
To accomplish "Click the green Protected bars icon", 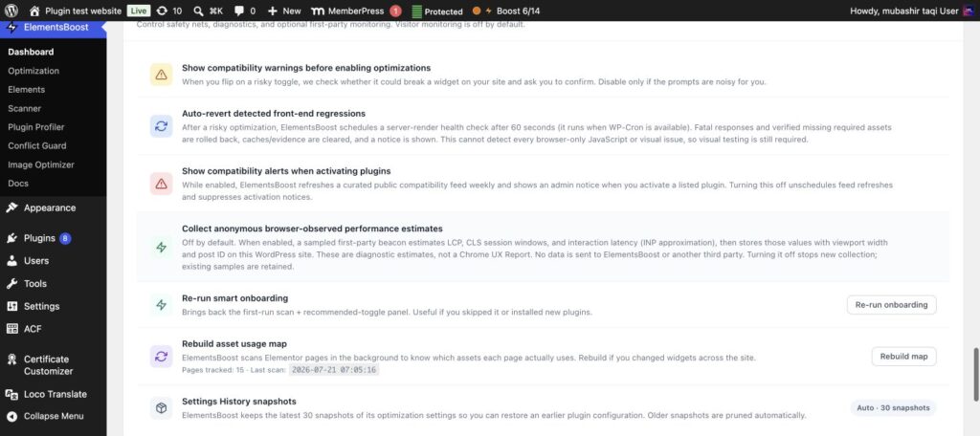I will (417, 11).
